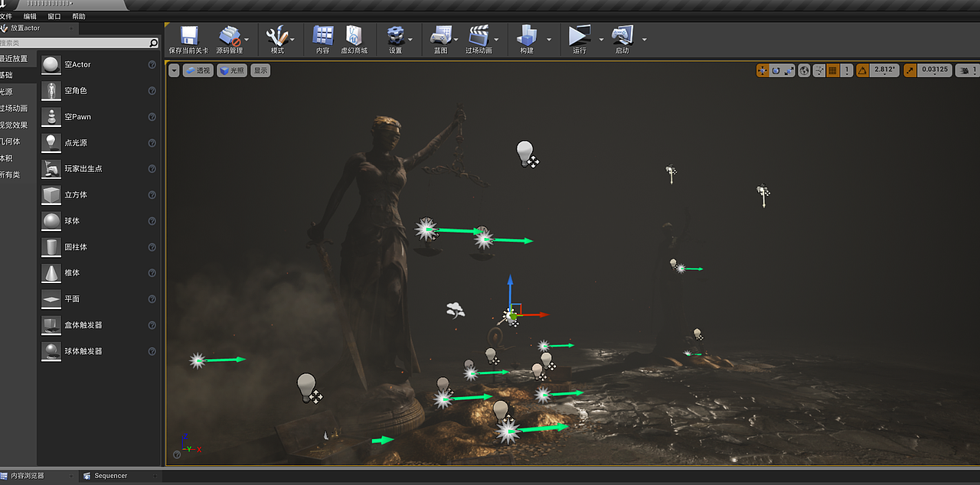Select the Sphere Trigger (球体触发器) icon
The width and height of the screenshot is (980, 485).
[51, 350]
